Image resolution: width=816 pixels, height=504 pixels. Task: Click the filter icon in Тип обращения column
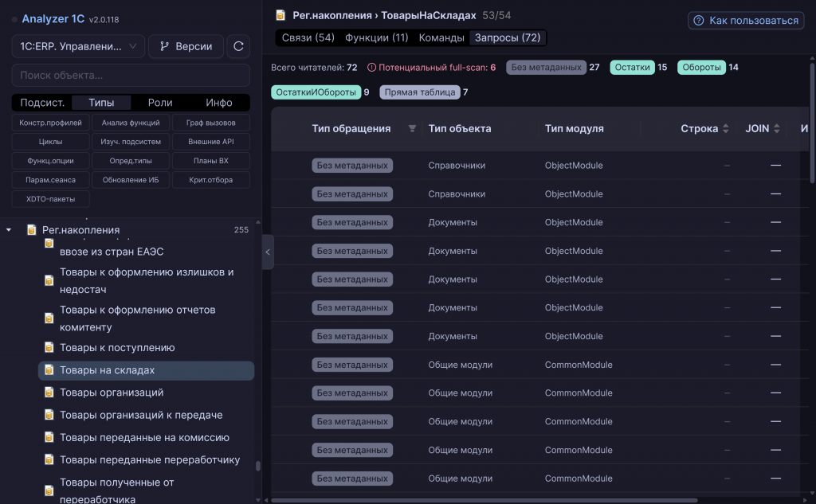tap(412, 128)
